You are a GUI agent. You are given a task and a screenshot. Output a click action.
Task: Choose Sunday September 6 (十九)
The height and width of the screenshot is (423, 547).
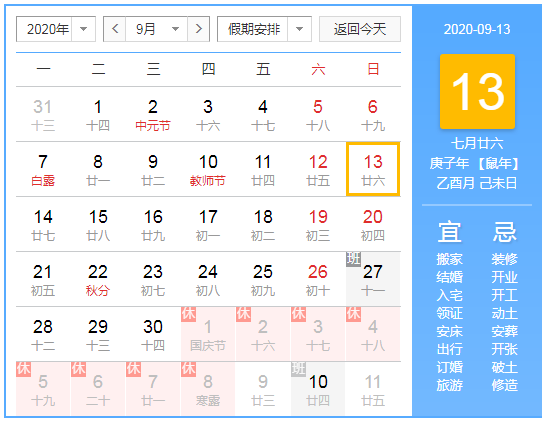coord(373,114)
